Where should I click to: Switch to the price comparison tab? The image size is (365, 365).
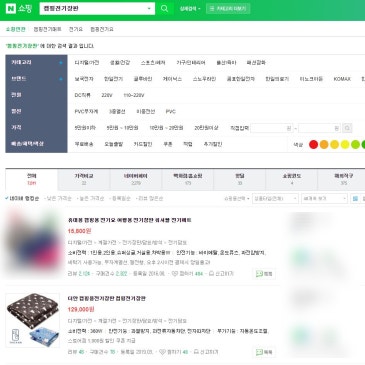pyautogui.click(x=84, y=179)
